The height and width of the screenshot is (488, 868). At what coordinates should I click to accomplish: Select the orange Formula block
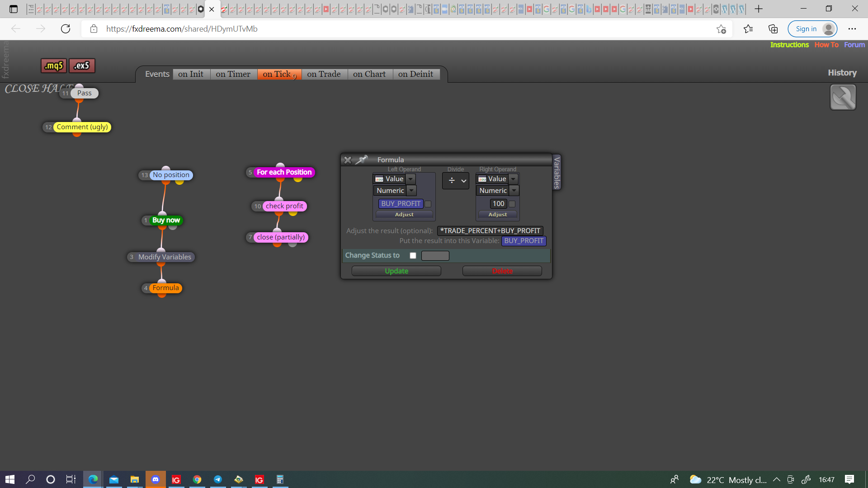pyautogui.click(x=165, y=288)
